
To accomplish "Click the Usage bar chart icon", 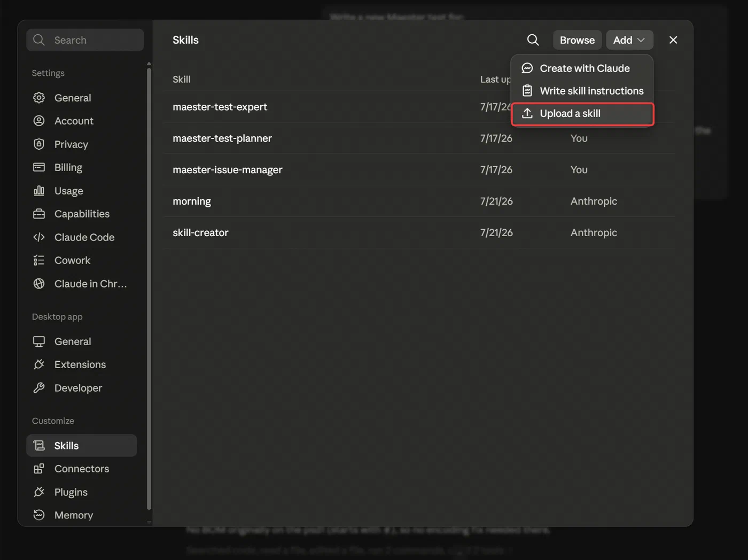I will (x=39, y=191).
